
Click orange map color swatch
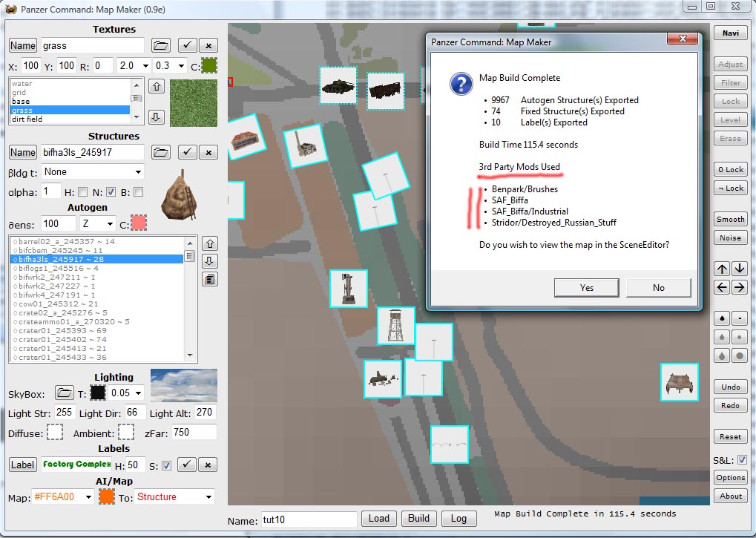(x=106, y=496)
